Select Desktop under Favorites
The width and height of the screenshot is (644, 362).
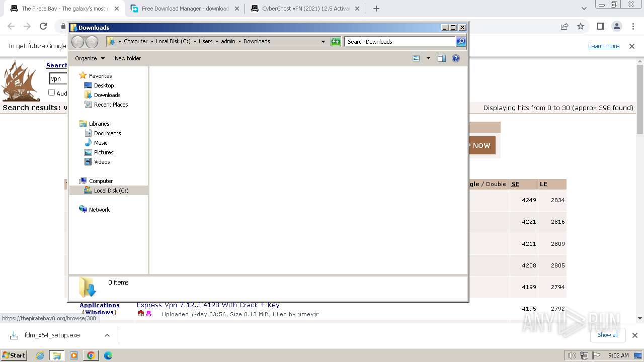[104, 85]
